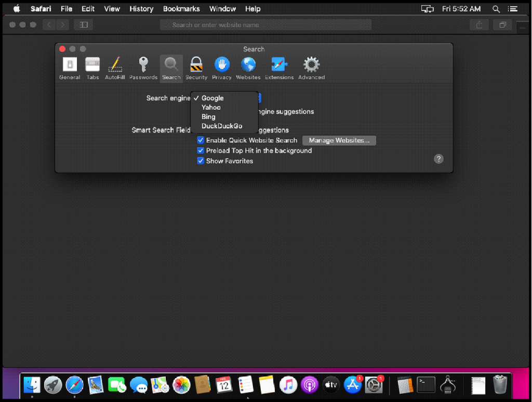Open the Security preferences pane
The image size is (532, 402).
196,69
